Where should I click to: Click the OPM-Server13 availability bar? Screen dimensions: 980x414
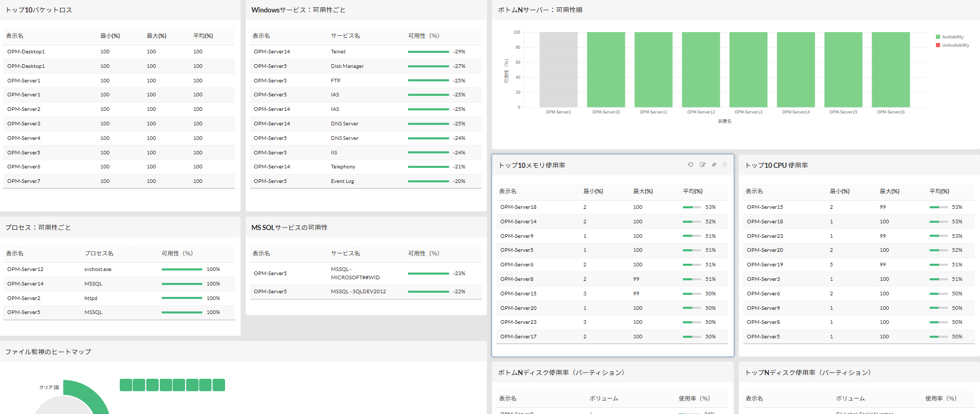(748, 69)
